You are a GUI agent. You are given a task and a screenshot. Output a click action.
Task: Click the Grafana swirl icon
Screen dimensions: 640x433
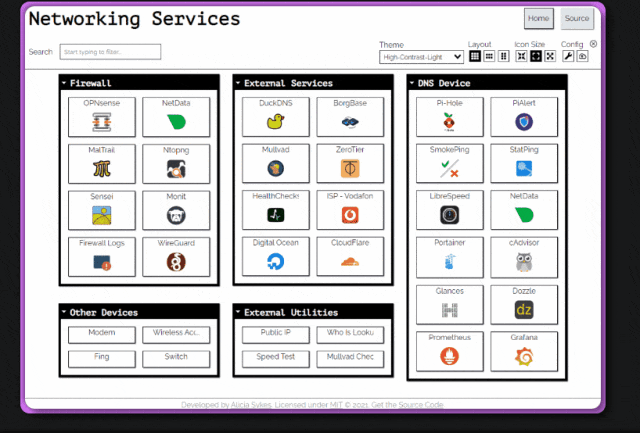524,356
